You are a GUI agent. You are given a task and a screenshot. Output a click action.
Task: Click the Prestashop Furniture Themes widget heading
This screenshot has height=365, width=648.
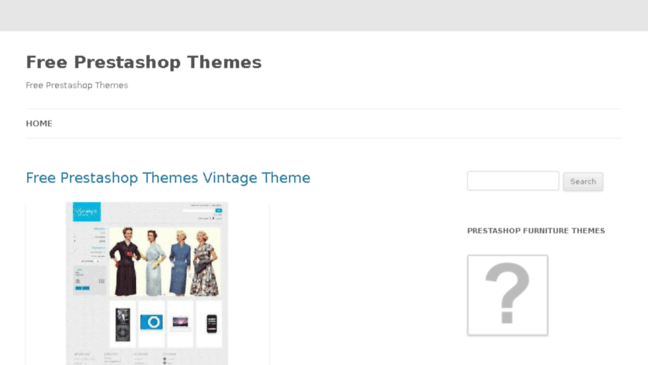pos(536,231)
